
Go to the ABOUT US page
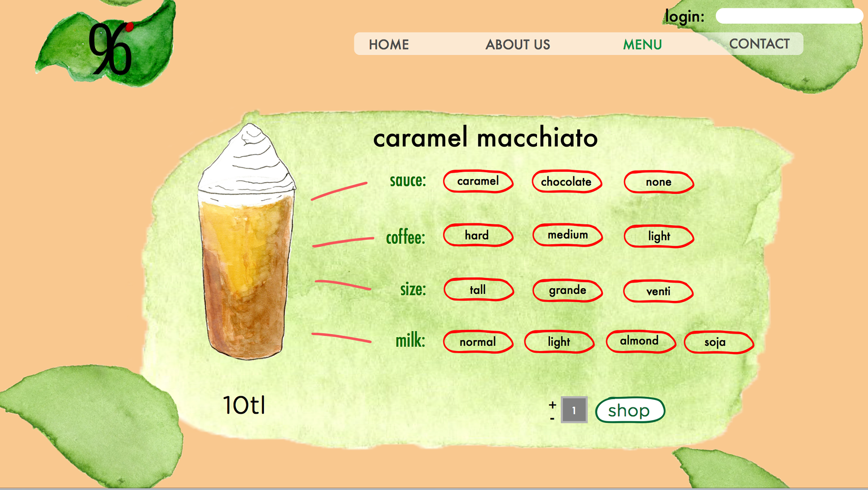point(518,44)
